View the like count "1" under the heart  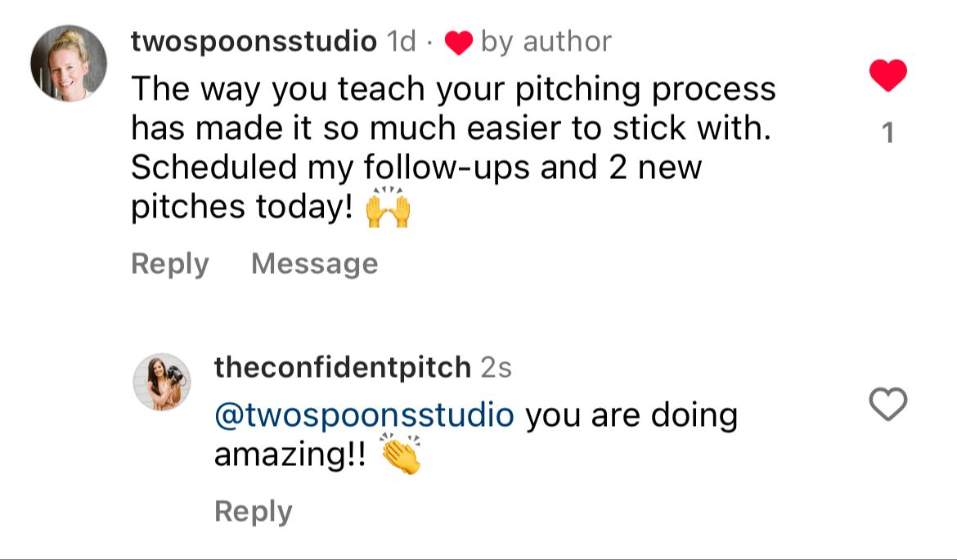coord(888,134)
